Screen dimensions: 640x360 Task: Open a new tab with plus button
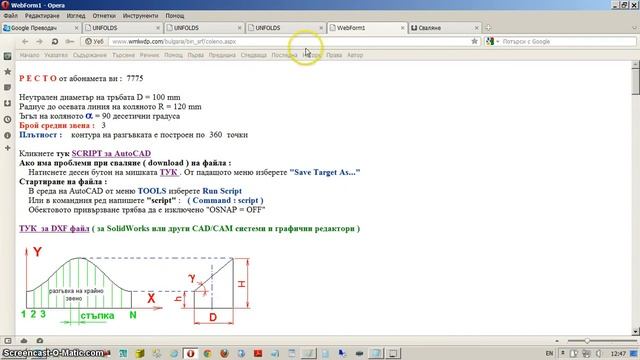click(x=488, y=28)
